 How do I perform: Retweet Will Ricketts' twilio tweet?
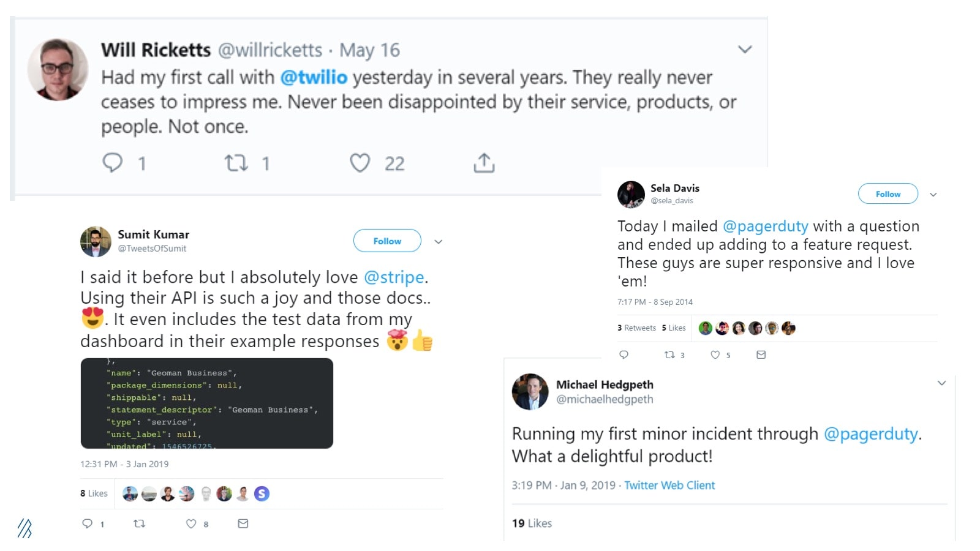click(236, 162)
